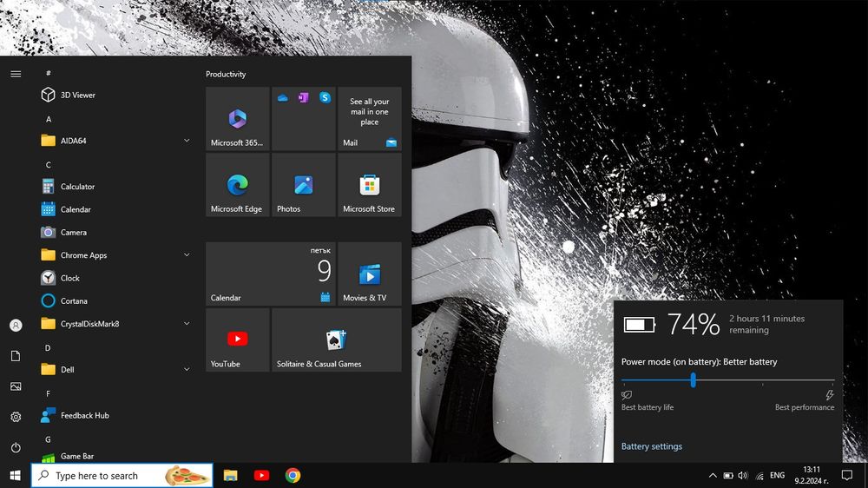This screenshot has width=868, height=488.
Task: Launch Feedback Hub
Action: coord(115,415)
